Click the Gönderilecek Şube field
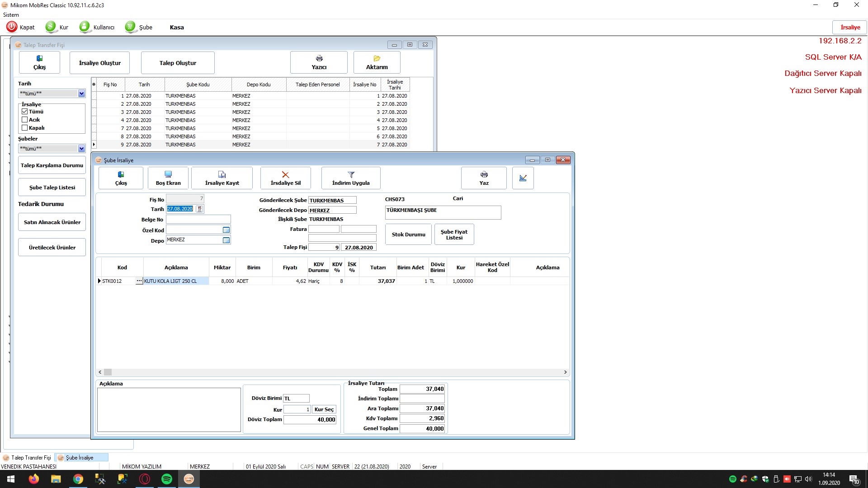 click(x=332, y=200)
